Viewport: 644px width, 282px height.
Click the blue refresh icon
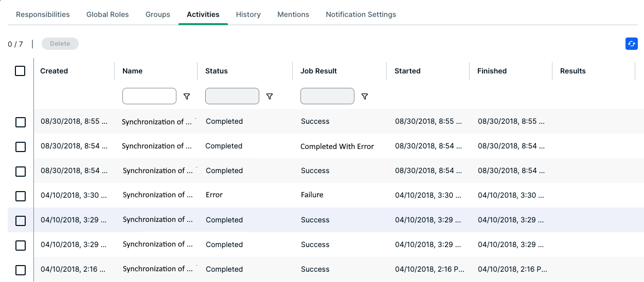pos(631,44)
